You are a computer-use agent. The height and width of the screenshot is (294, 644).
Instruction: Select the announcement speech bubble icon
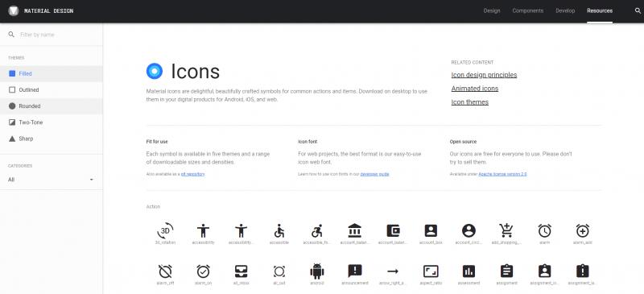click(355, 271)
